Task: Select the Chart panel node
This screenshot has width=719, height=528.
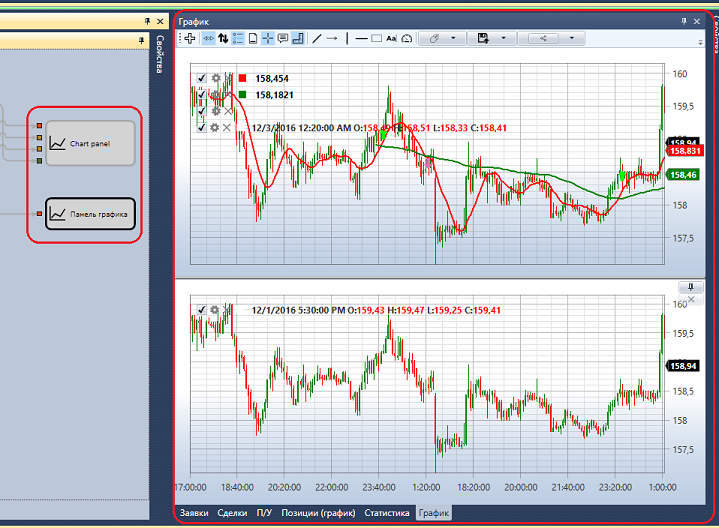Action: [90, 143]
